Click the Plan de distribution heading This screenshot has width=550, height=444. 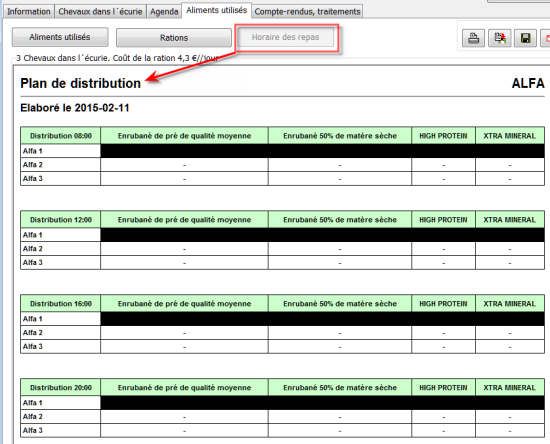81,83
